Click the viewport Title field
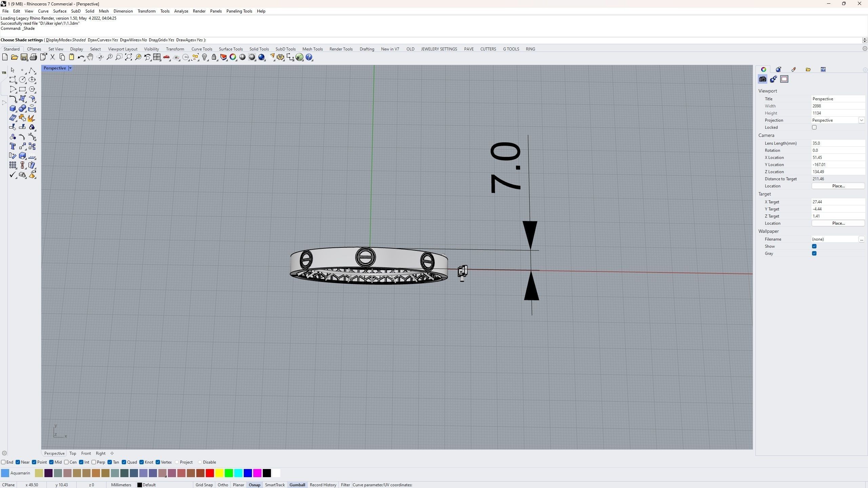This screenshot has width=868, height=488. click(x=838, y=99)
